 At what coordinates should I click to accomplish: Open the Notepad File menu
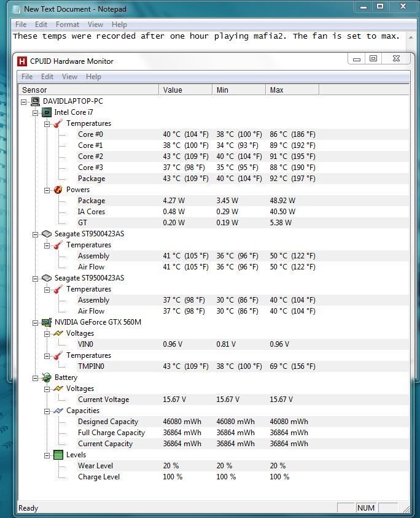point(21,25)
